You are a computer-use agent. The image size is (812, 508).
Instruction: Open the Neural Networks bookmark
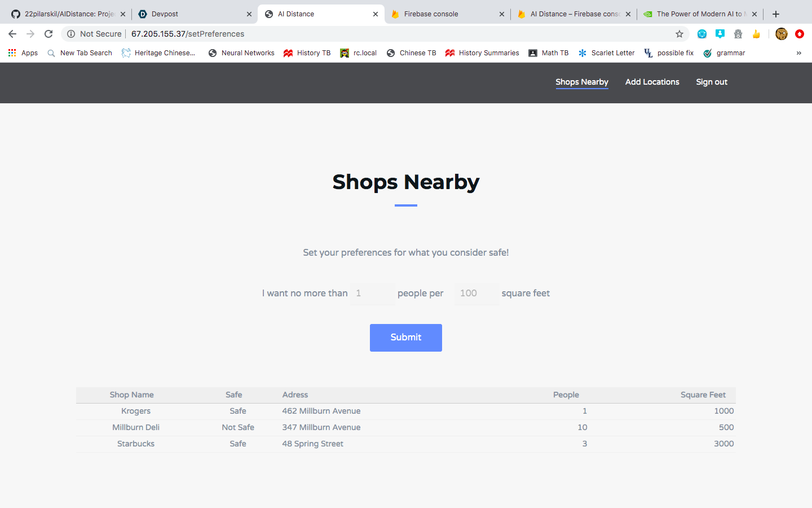click(x=241, y=53)
